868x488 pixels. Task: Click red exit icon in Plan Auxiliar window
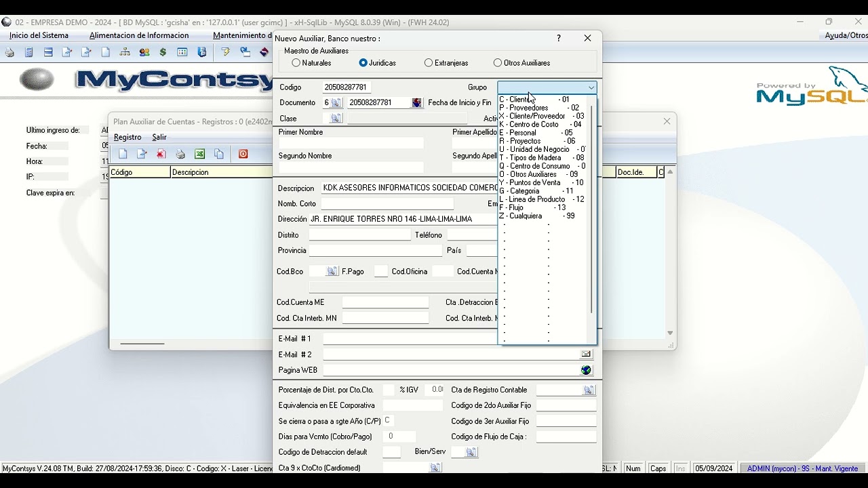243,154
